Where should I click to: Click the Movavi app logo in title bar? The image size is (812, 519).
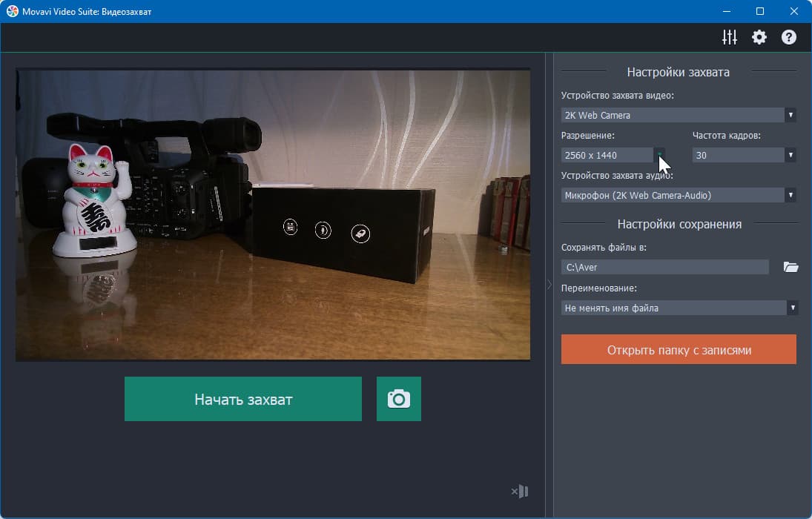coord(12,11)
